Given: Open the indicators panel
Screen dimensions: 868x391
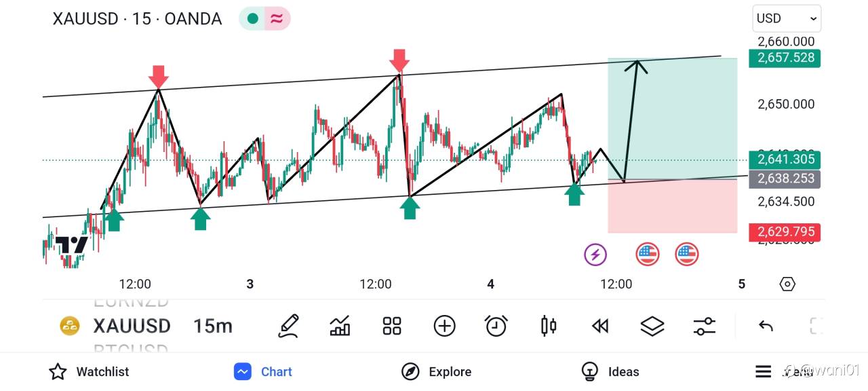Looking at the screenshot, I should pos(340,326).
